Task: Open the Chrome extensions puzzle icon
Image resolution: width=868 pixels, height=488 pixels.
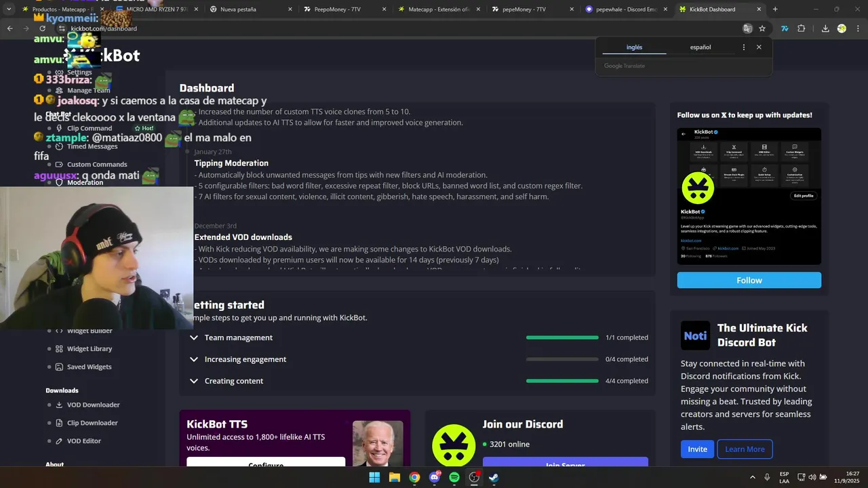Action: [x=802, y=28]
